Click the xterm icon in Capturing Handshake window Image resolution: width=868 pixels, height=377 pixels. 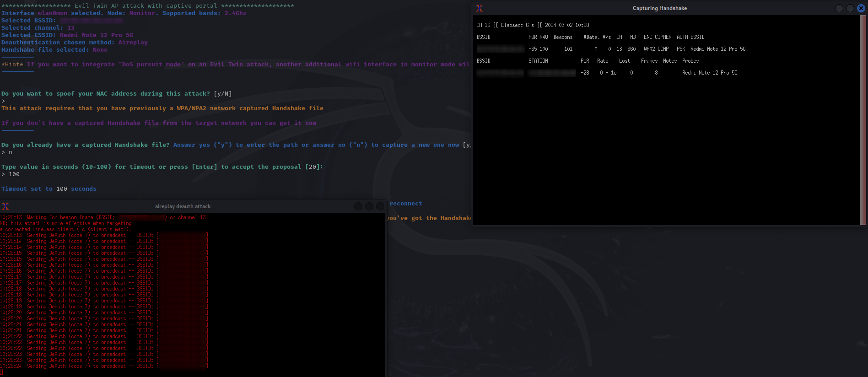tap(479, 8)
